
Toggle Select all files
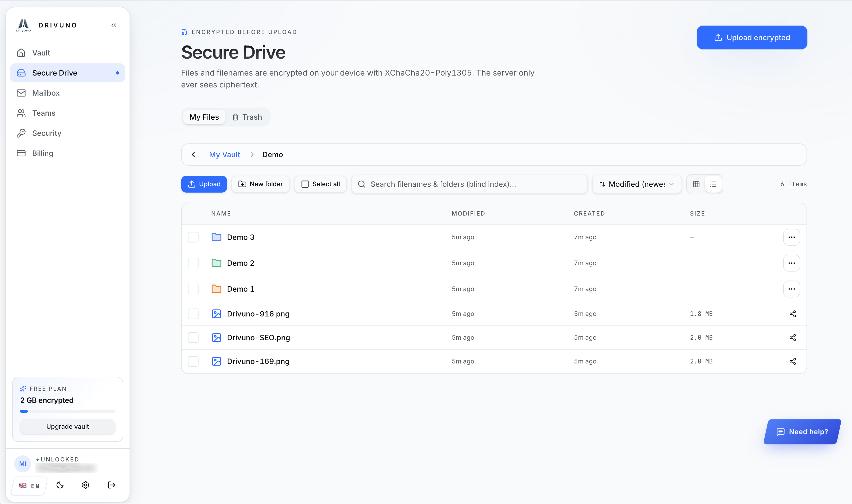[320, 184]
